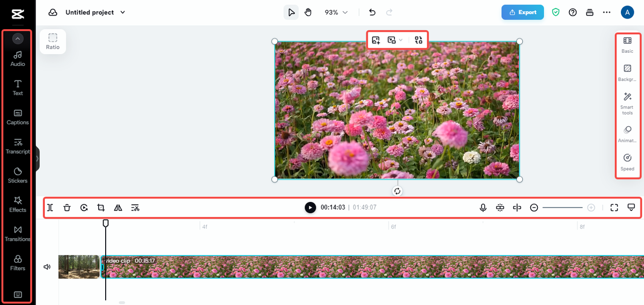
Task: Split the clip at playhead
Action: [x=50, y=208]
